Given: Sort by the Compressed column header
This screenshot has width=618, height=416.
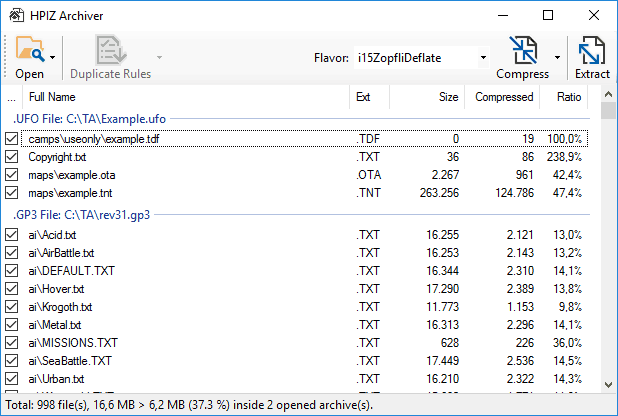Looking at the screenshot, I should tap(504, 97).
